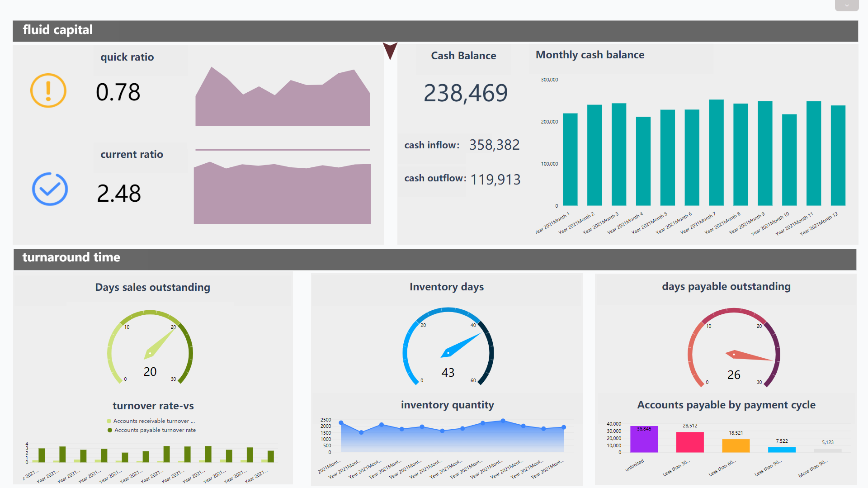Click the cash outflow label
The height and width of the screenshot is (488, 868).
[x=435, y=178]
